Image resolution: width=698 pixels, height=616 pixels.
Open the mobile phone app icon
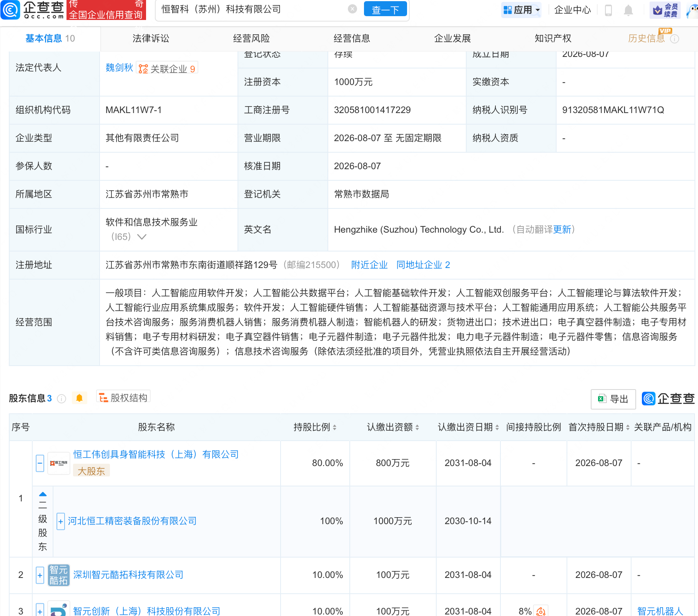pyautogui.click(x=608, y=10)
